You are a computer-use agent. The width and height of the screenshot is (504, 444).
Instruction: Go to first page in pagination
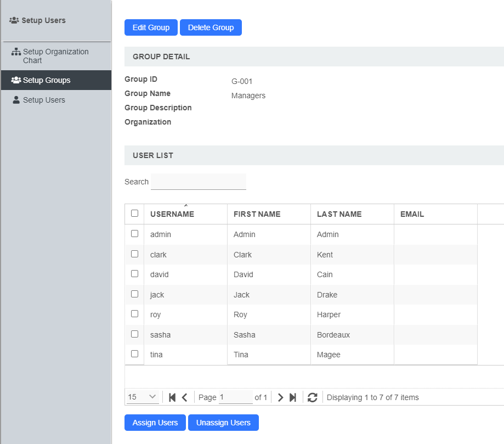[172, 397]
